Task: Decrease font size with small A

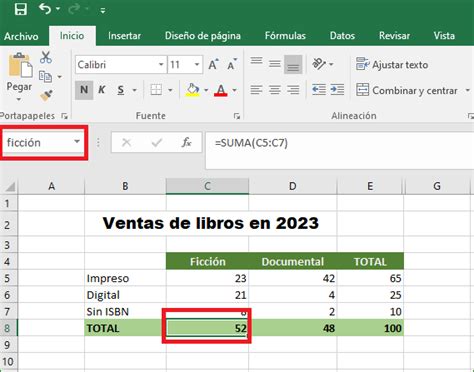Action: pyautogui.click(x=232, y=64)
